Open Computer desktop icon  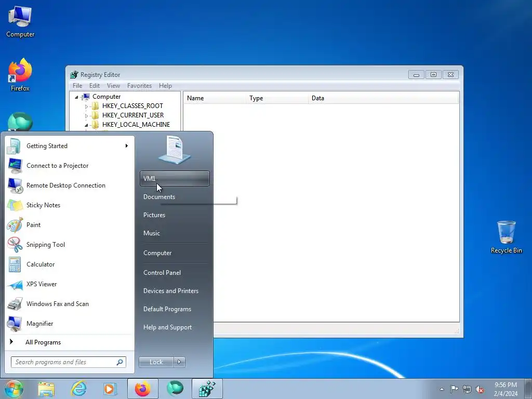[20, 22]
